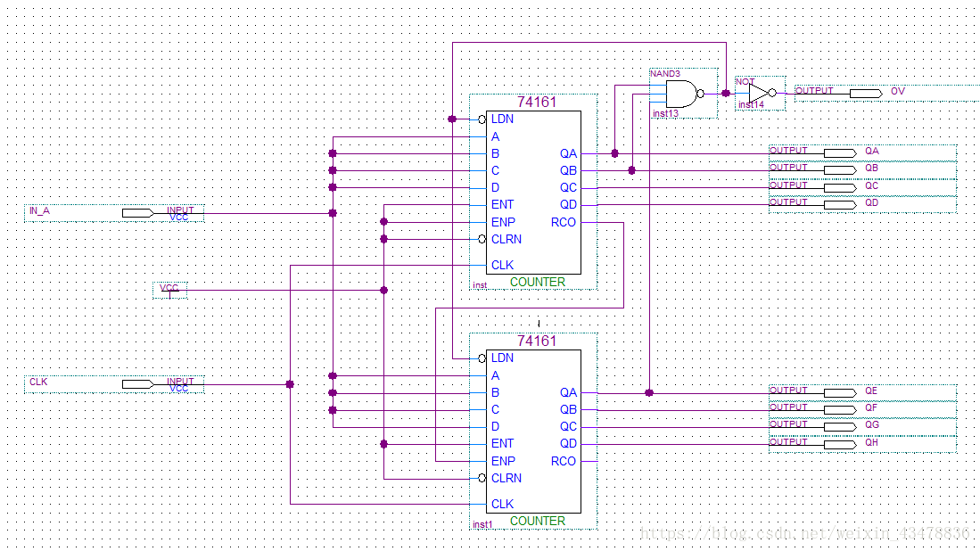Click the D input port on counter inst
Image resolution: width=980 pixels, height=551 pixels.
tap(495, 187)
